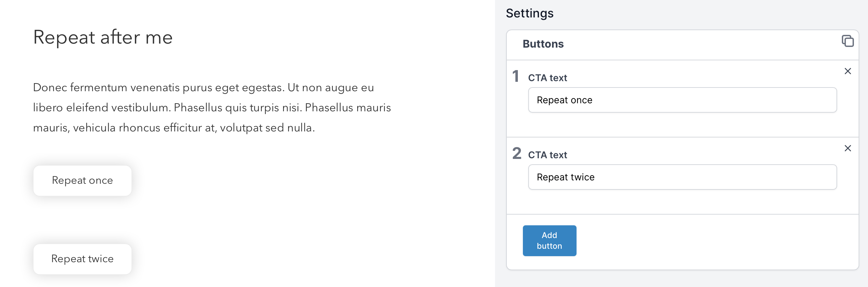Remove button 2 with its X icon
Viewport: 868px width, 287px height.
click(x=848, y=148)
